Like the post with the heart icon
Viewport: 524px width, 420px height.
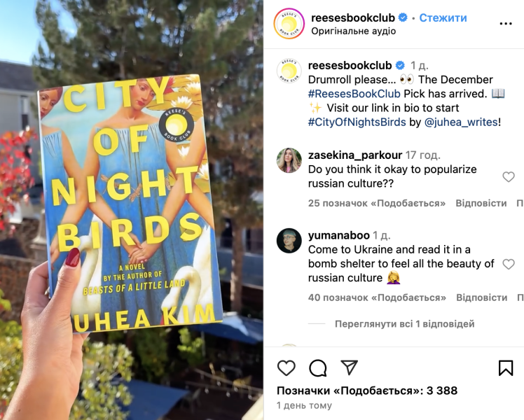pos(287,368)
